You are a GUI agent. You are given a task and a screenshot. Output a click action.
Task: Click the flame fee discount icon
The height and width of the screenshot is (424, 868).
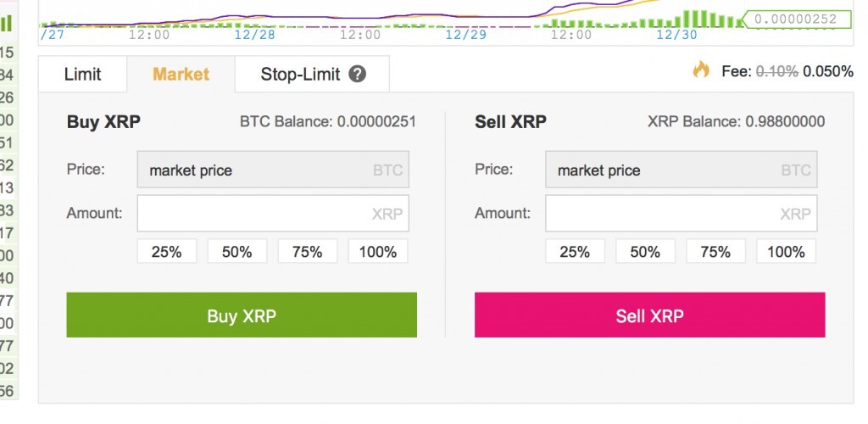[701, 71]
